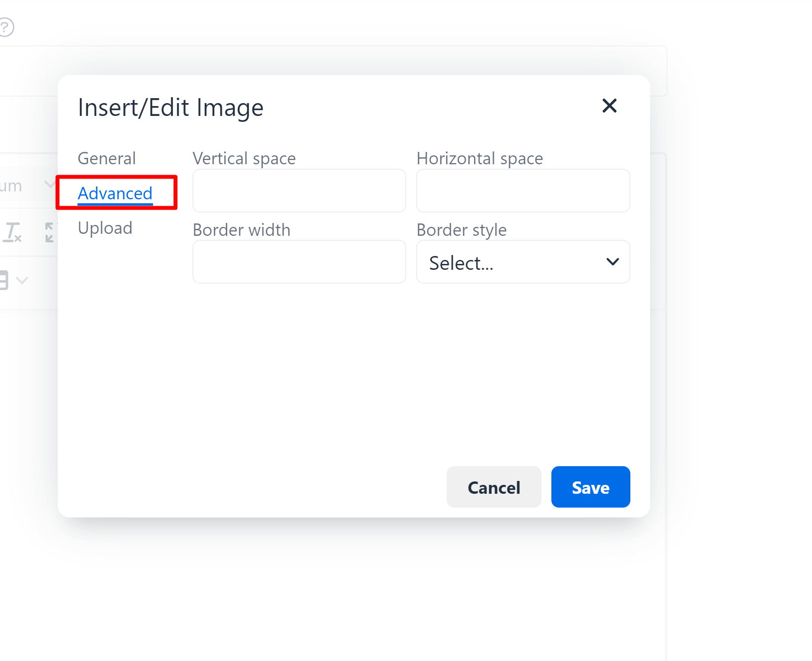Image resolution: width=812 pixels, height=661 pixels.
Task: Expand the table menu chevron
Action: coord(22,280)
